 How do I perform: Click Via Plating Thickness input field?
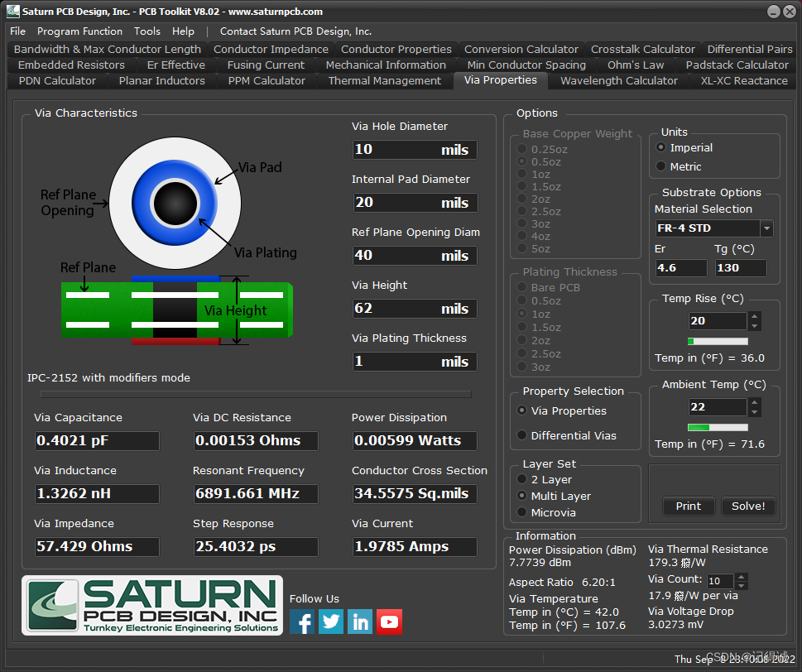(415, 361)
